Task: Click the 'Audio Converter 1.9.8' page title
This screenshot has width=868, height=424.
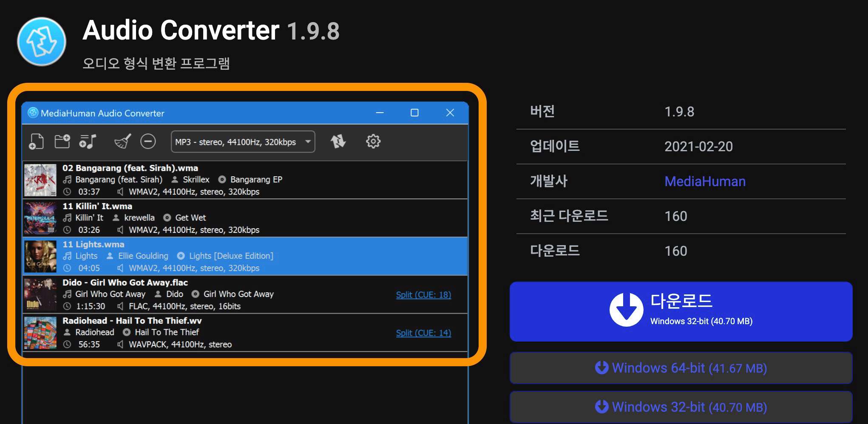Action: 211,31
